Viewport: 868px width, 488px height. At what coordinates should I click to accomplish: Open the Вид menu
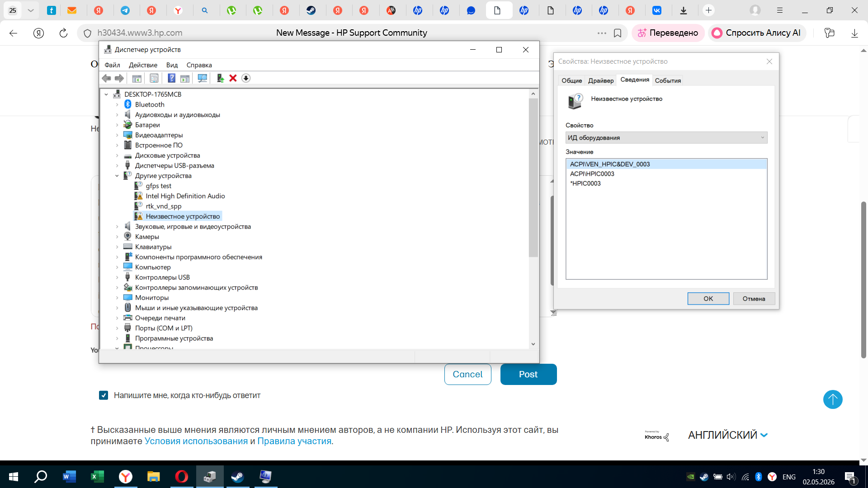[x=172, y=65]
